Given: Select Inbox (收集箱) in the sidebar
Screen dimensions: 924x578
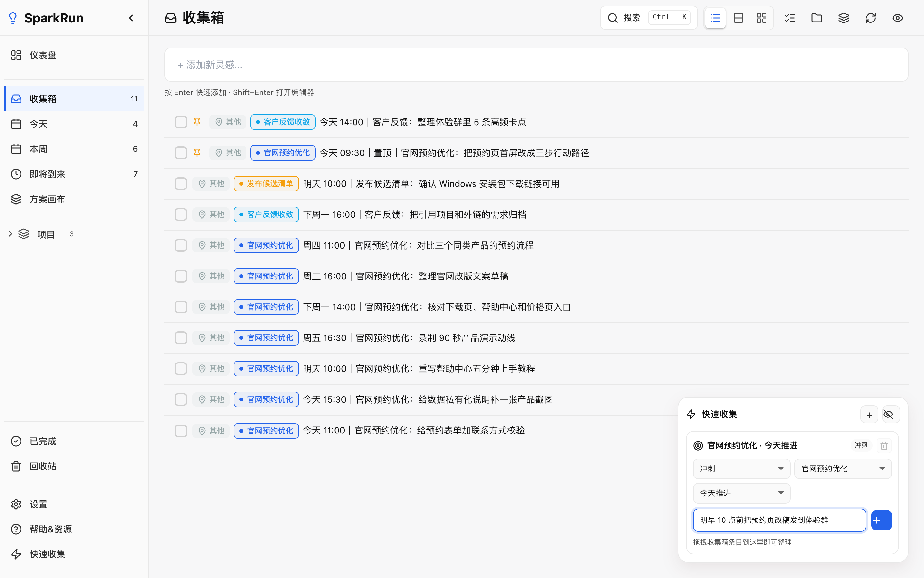Looking at the screenshot, I should coord(74,99).
